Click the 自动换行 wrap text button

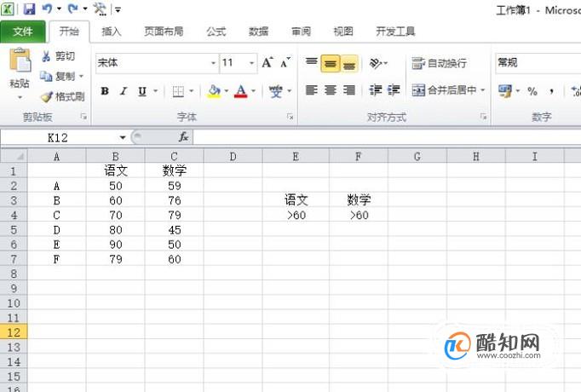point(439,63)
